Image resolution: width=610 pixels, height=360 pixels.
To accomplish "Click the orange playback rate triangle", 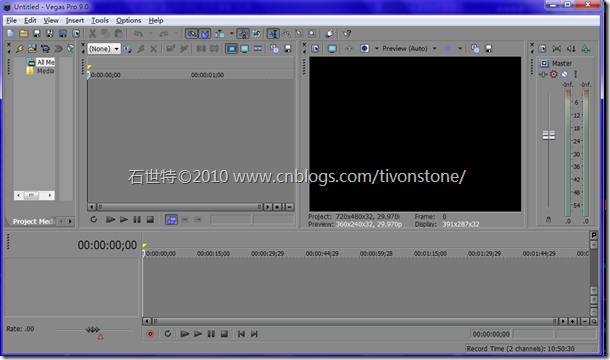I will [100, 337].
